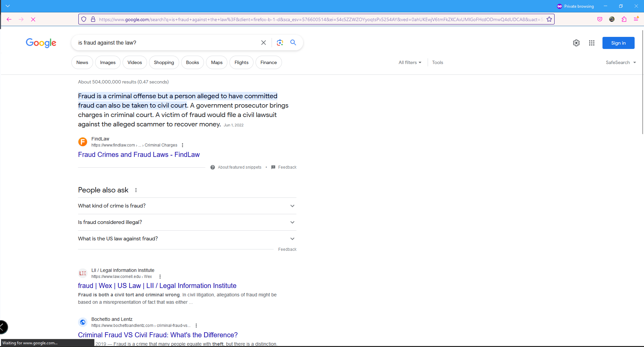Open the Firefox application menu

tap(636, 19)
